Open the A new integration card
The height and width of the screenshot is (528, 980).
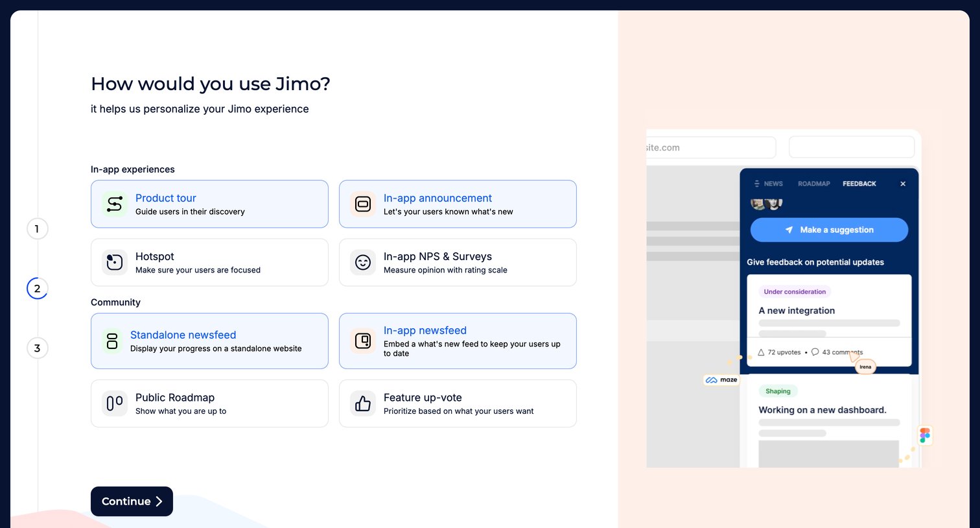click(x=829, y=320)
